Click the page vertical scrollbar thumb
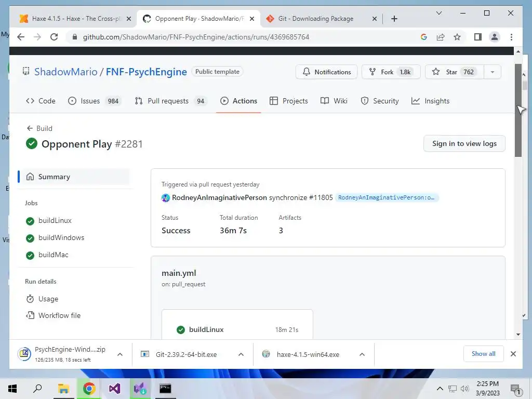532x399 pixels. click(x=518, y=110)
